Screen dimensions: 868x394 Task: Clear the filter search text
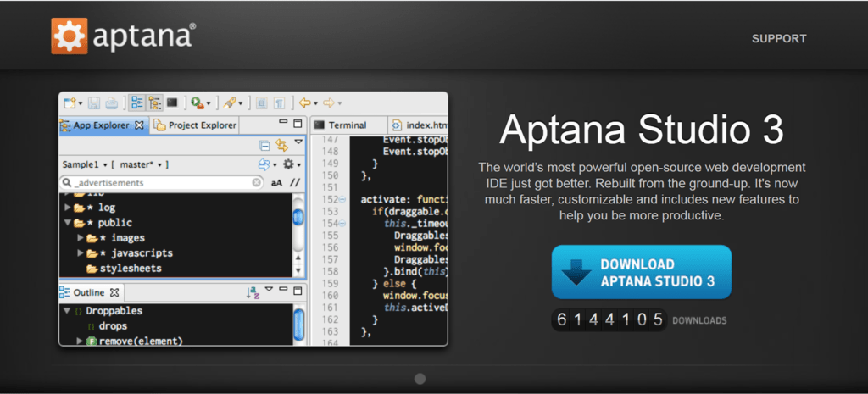click(256, 183)
